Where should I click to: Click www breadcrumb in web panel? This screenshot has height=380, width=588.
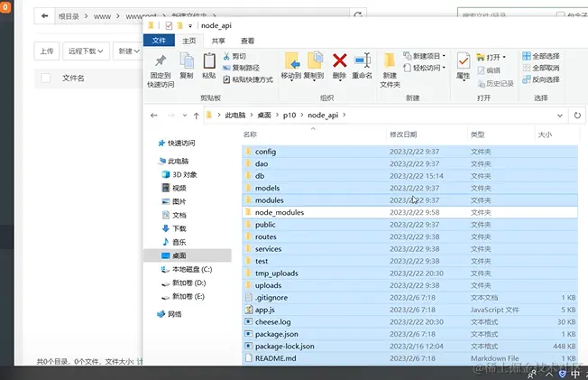pyautogui.click(x=102, y=16)
